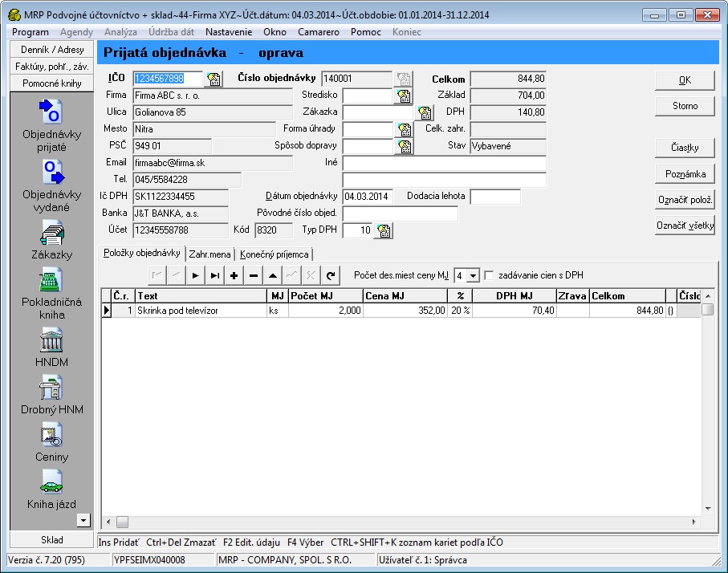Expand Počet des.miest ceny MJ dropdown
728x573 pixels.
473,276
